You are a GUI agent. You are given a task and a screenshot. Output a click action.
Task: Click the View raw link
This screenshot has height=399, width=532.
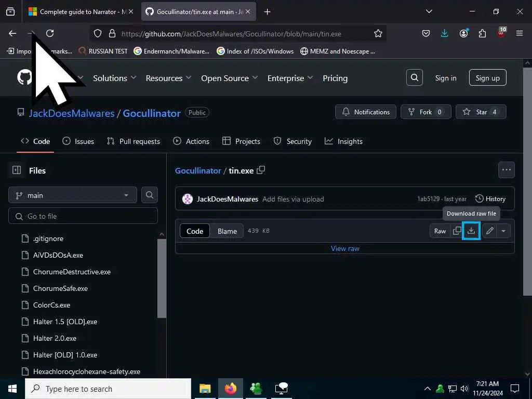[345, 248]
